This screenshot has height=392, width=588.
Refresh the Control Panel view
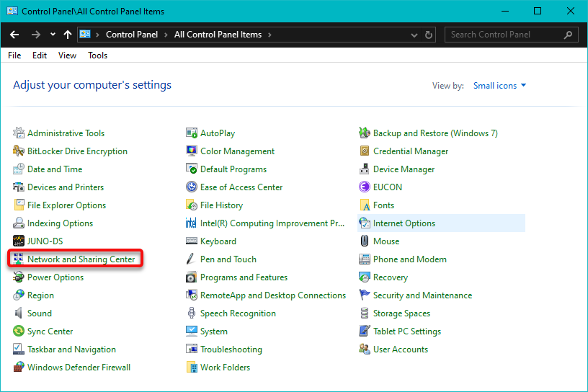(429, 35)
